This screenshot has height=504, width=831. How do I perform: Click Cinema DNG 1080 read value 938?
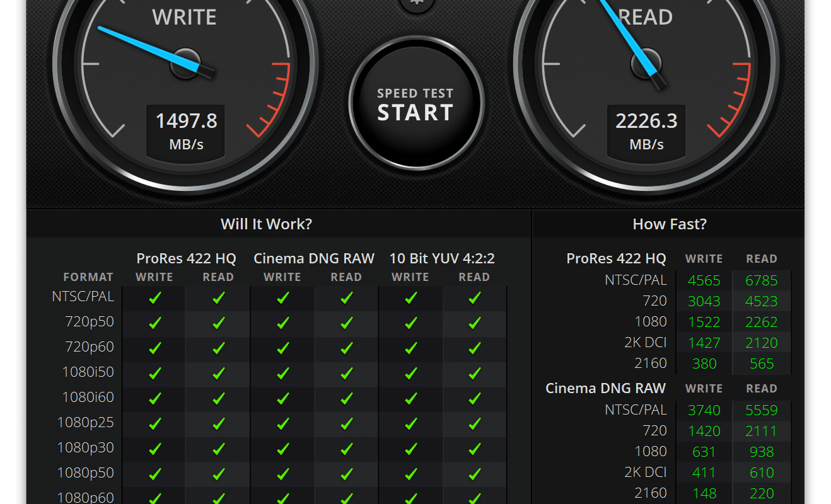tap(762, 452)
